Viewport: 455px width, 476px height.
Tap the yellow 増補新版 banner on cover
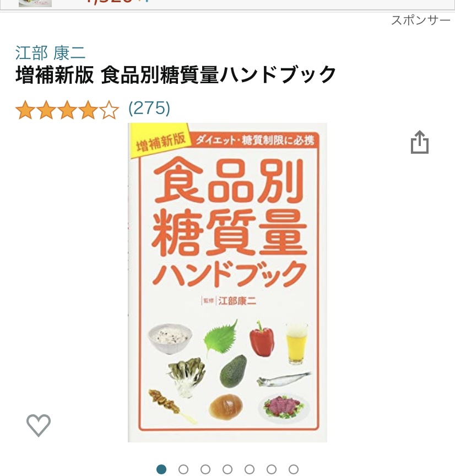160,141
